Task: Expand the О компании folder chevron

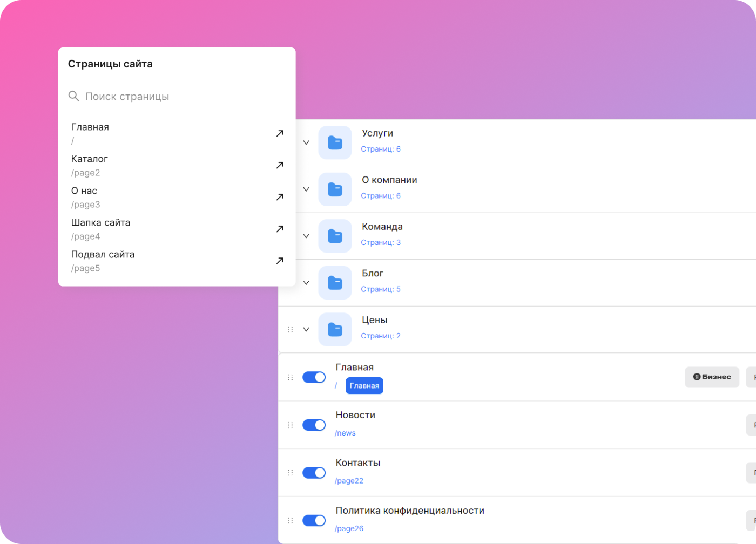Action: (306, 189)
